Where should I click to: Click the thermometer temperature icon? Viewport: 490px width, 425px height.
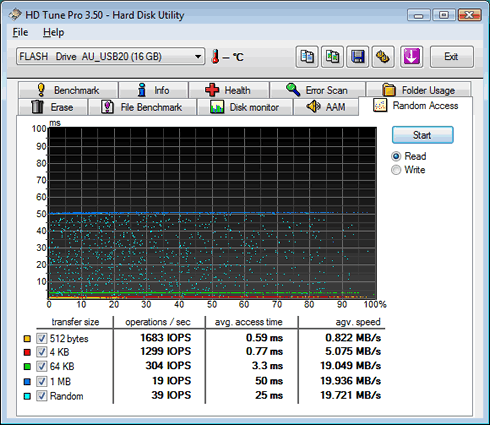(x=215, y=57)
